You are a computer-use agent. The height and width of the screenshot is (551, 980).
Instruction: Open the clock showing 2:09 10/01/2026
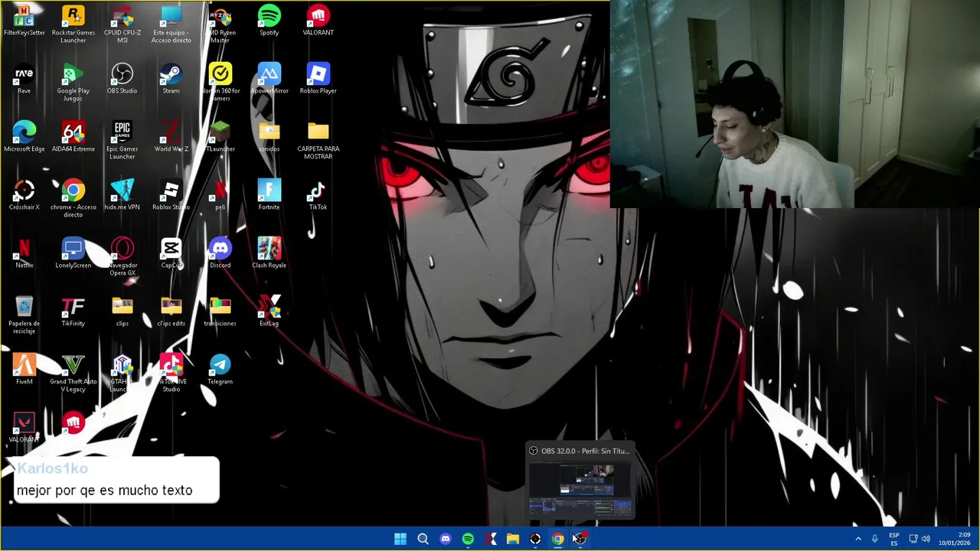pyautogui.click(x=955, y=539)
